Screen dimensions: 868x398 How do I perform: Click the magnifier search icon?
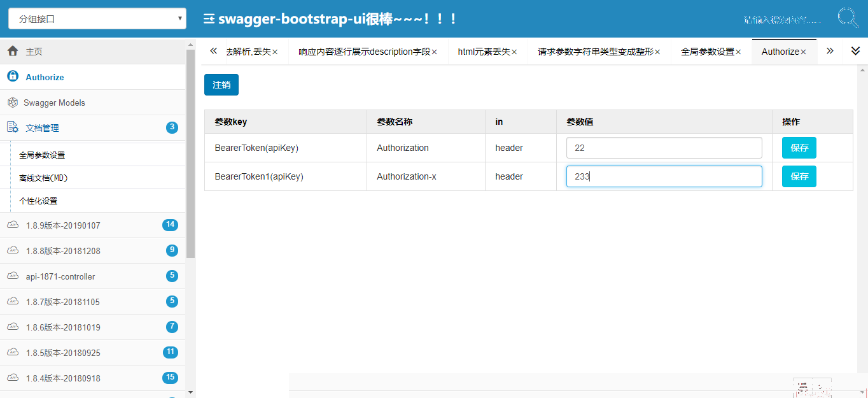847,18
